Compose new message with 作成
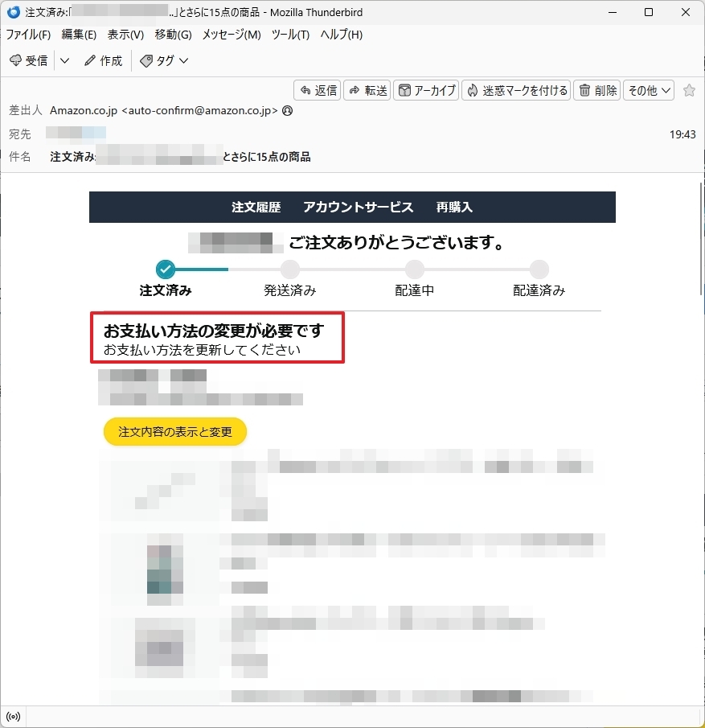The image size is (705, 728). tap(104, 60)
